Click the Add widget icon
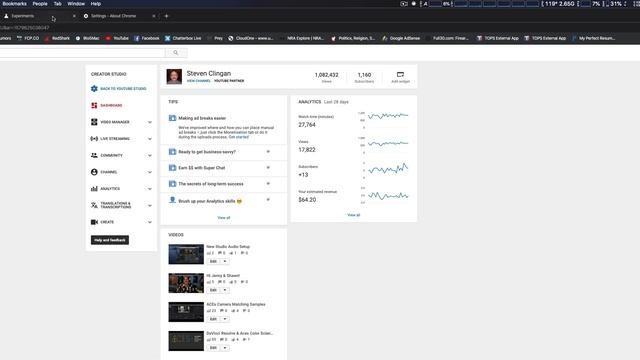 (x=400, y=75)
